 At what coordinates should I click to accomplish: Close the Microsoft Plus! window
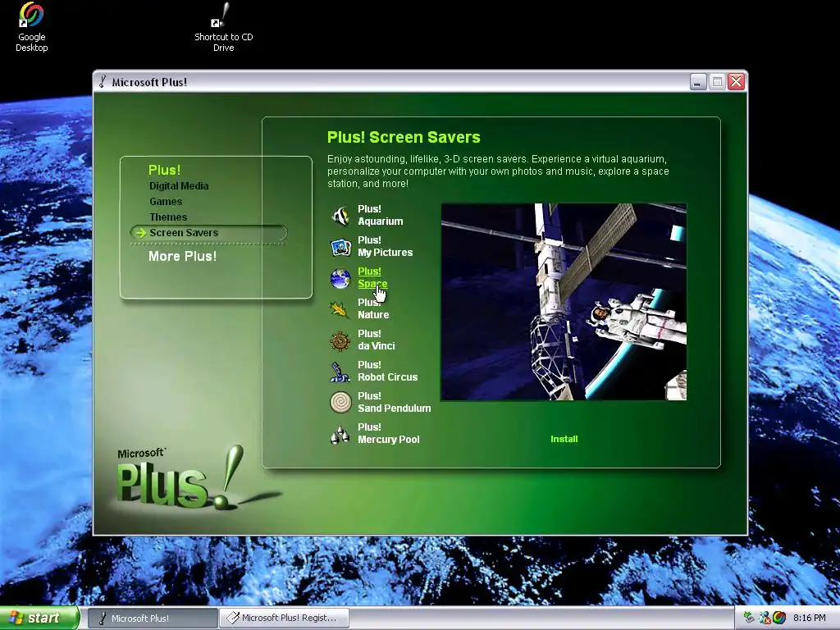click(737, 81)
